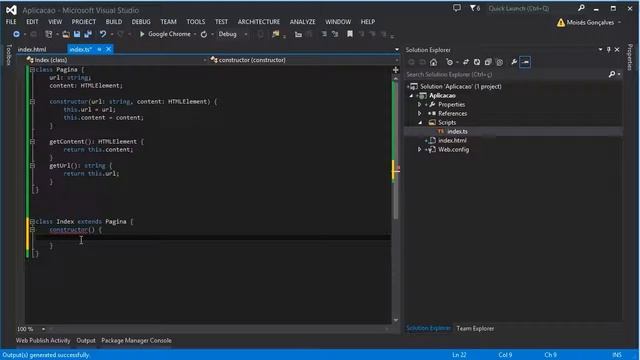This screenshot has height=360, width=640.
Task: Expand the References node in Solution Explorer
Action: (x=419, y=113)
